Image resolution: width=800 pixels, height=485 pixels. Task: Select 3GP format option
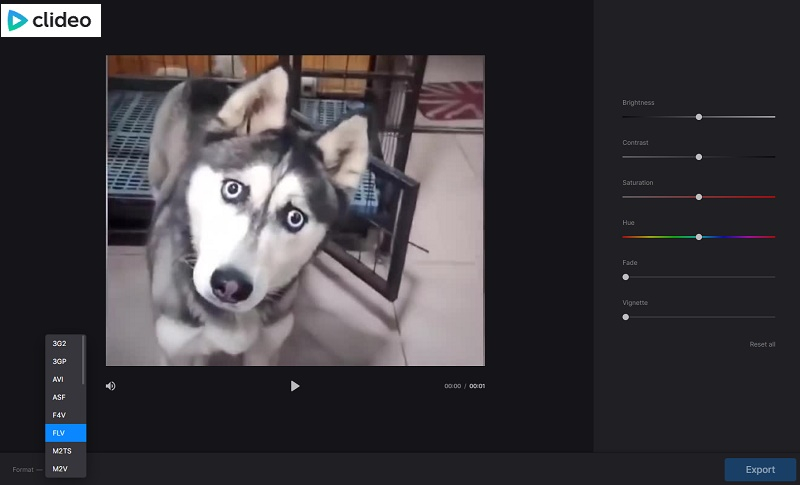[64, 362]
